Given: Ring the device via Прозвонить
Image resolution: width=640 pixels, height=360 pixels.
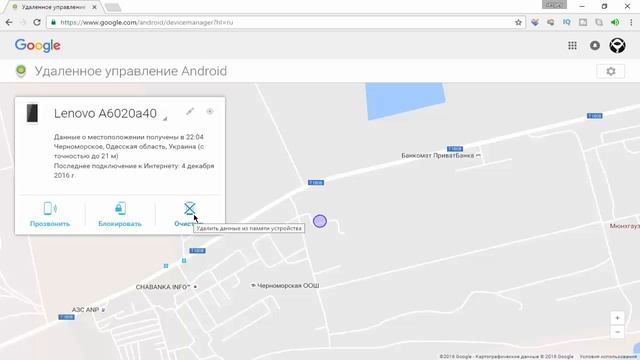Looking at the screenshot, I should click(x=50, y=214).
